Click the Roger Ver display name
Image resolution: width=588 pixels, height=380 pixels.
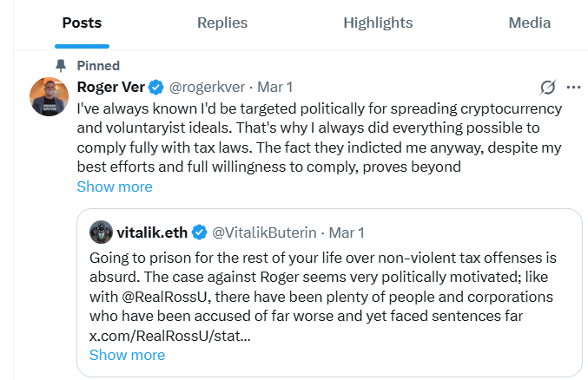pos(110,87)
